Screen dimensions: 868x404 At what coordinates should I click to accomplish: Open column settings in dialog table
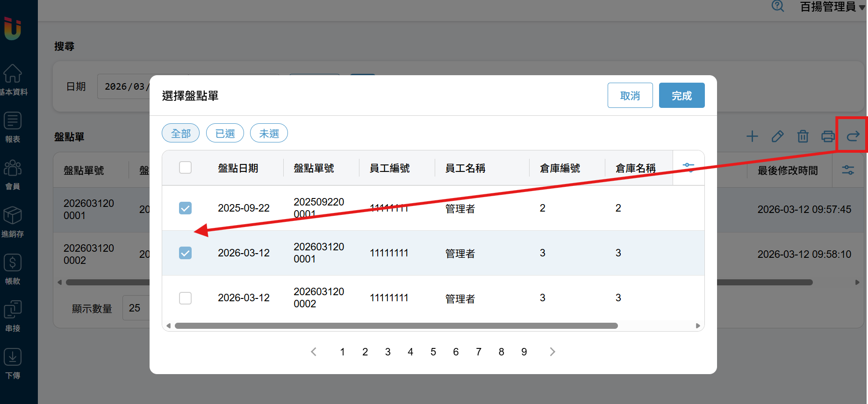688,167
